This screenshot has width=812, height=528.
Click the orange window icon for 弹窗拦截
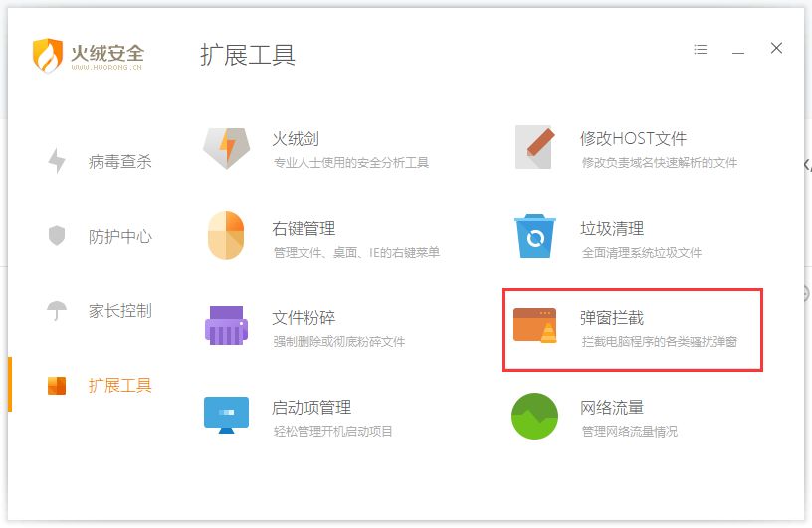click(535, 325)
